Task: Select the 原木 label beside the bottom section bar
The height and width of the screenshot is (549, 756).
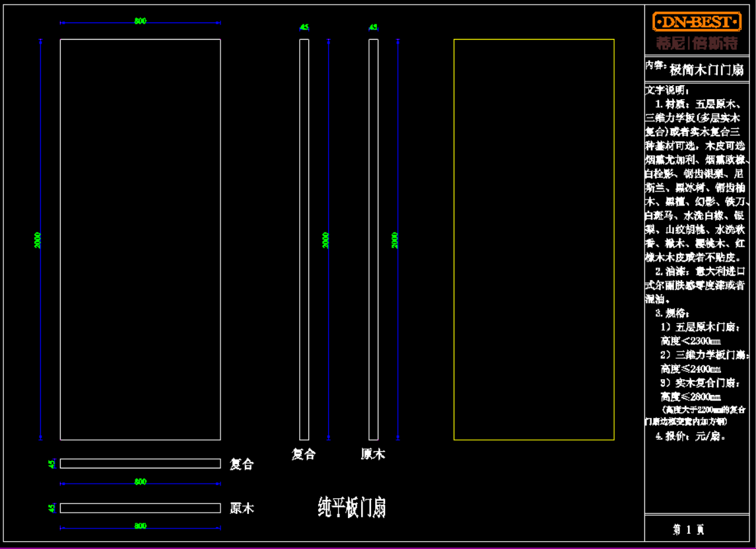Action: pyautogui.click(x=242, y=509)
